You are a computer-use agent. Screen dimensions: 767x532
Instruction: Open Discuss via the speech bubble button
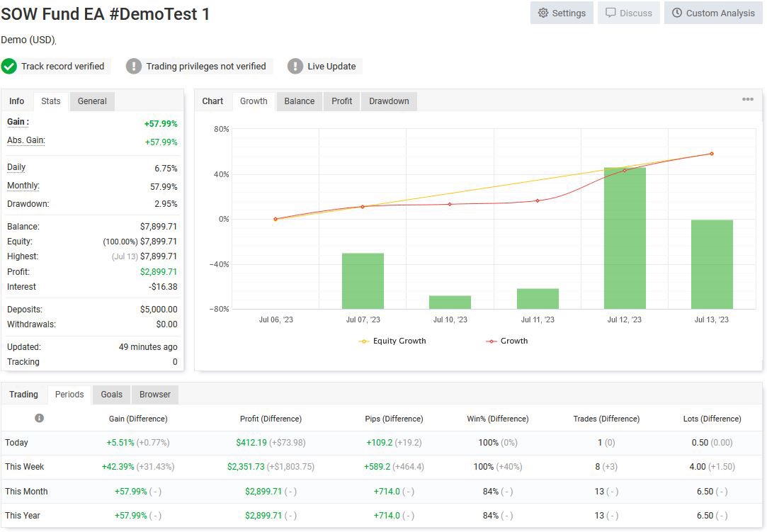(x=629, y=13)
